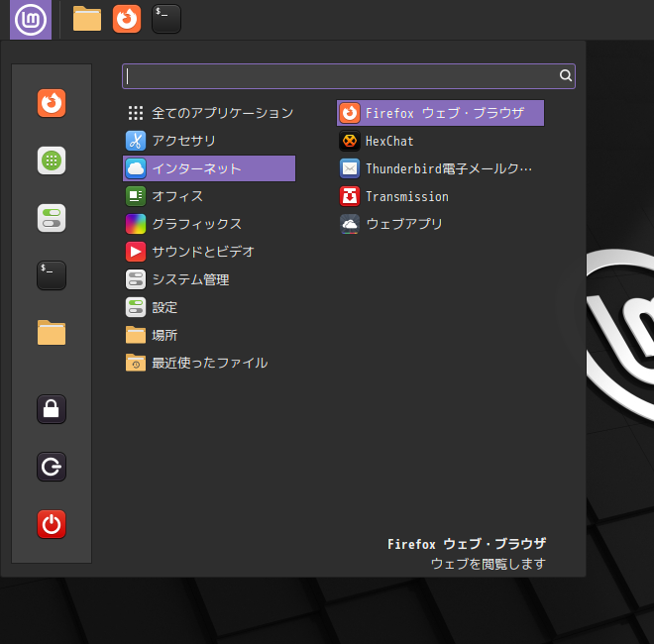Click the Thunderbird envelope icon
654x644 pixels.
[x=350, y=168]
